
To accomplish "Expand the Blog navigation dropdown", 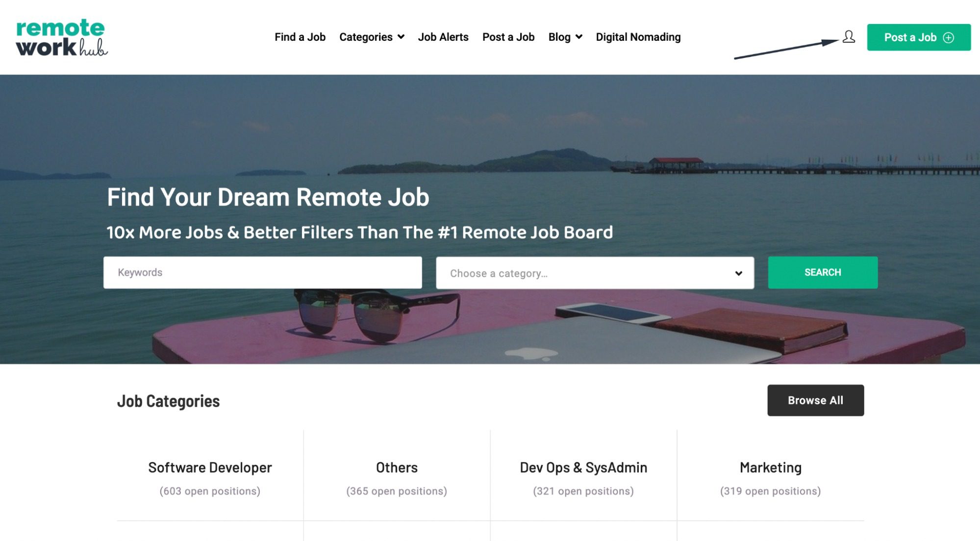I will (565, 37).
